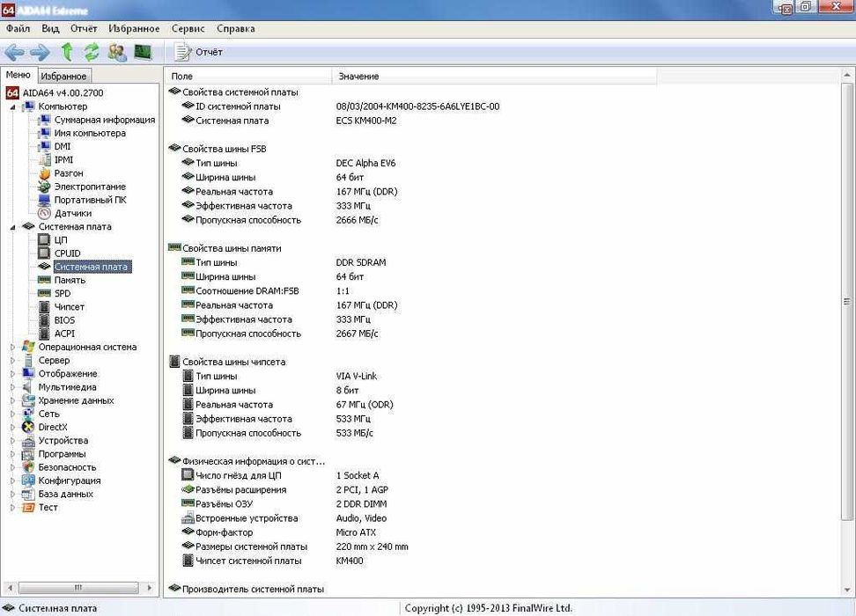Switch to the Избранное tab in sidebar
Viewport: 856px width, 616px height.
(x=63, y=76)
